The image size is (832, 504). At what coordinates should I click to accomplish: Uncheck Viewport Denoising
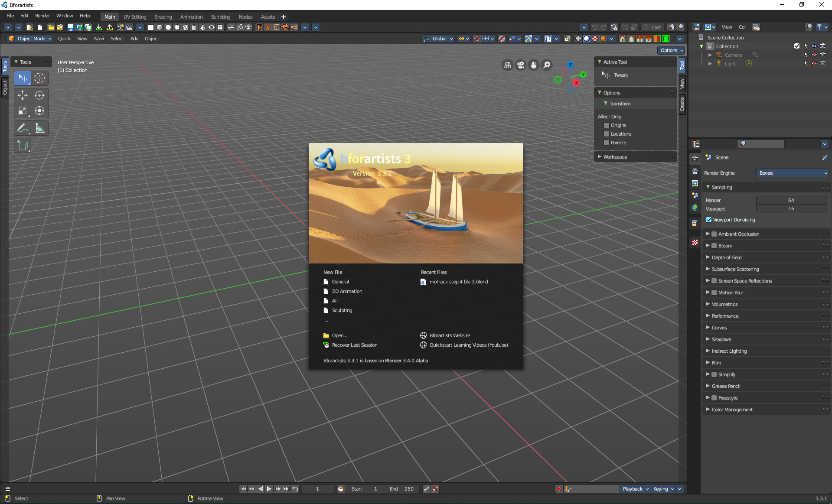tap(709, 220)
